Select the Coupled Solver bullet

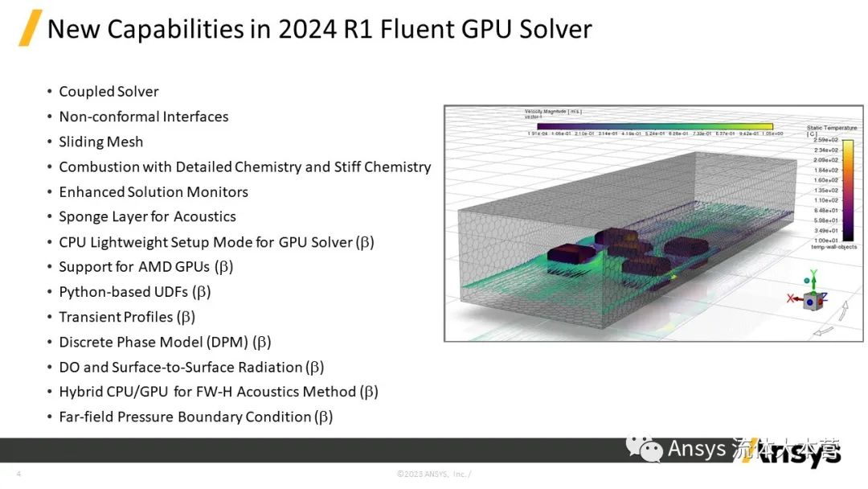click(108, 92)
